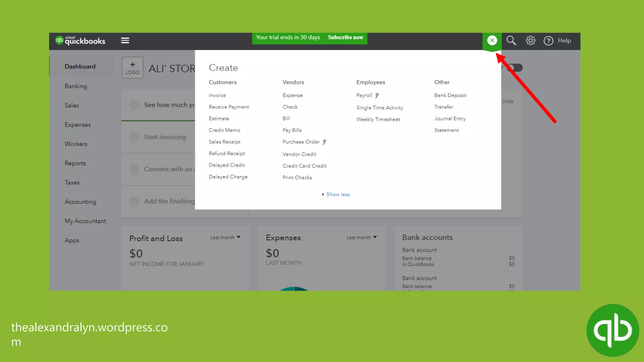Viewport: 644px width, 362px height.
Task: Open the settings gear icon
Action: pyautogui.click(x=530, y=41)
